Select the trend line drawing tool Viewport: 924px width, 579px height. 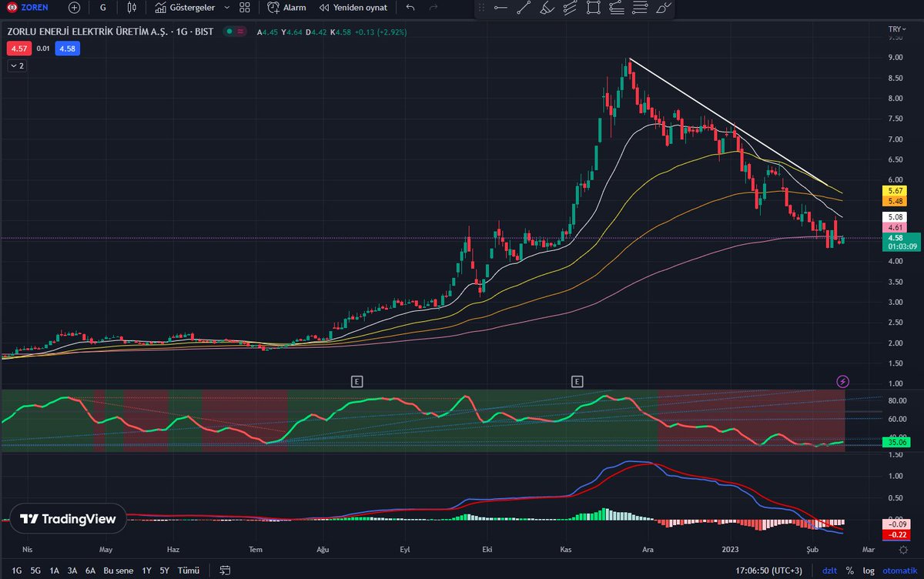524,8
